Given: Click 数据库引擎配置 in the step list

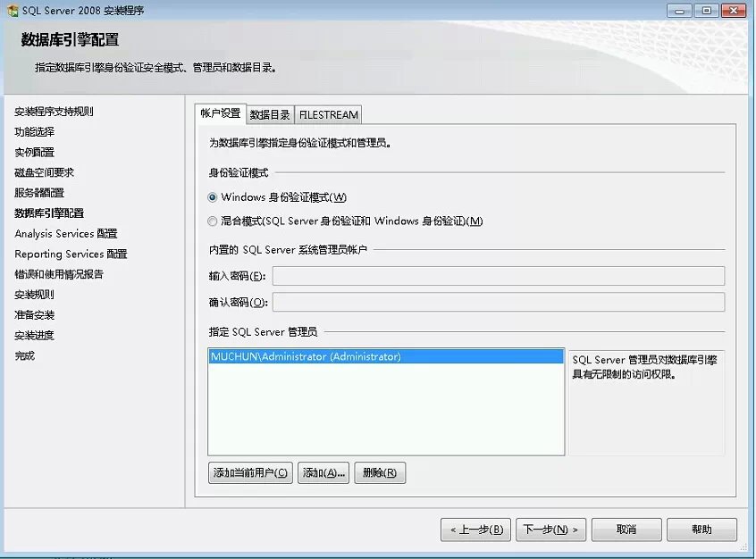Looking at the screenshot, I should click(x=49, y=213).
